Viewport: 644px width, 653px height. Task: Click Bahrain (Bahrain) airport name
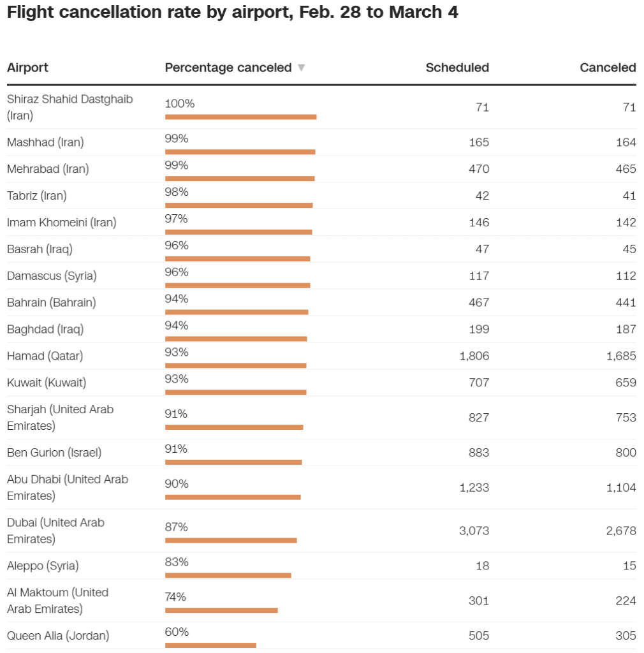(51, 302)
